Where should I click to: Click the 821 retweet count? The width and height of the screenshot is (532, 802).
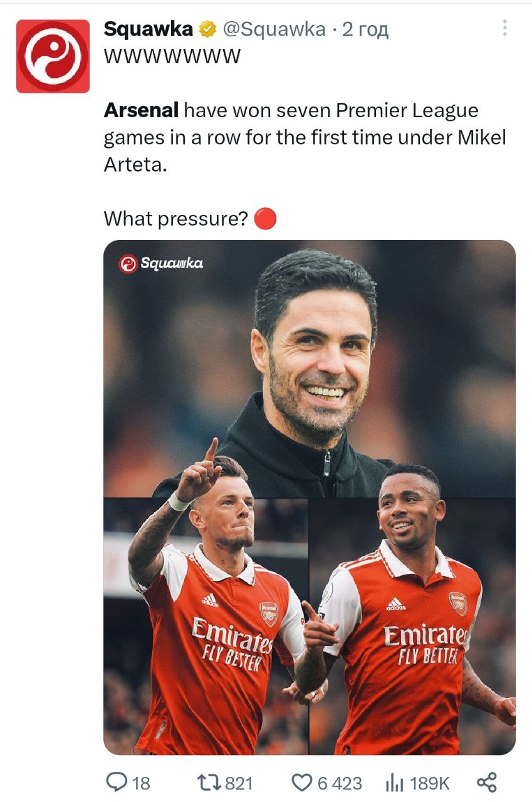tap(238, 783)
